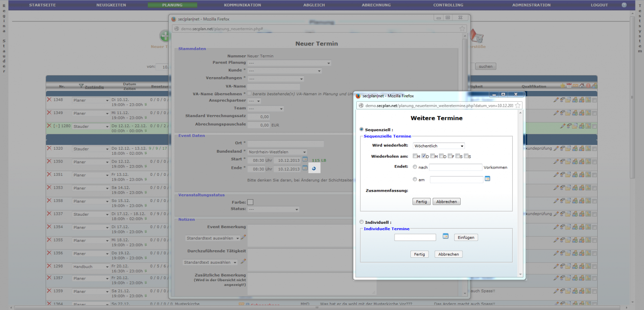Viewport: 644px width, 310px height.
Task: Click pencil icon beside Event Bemerkung Standardtext
Action: 243,237
